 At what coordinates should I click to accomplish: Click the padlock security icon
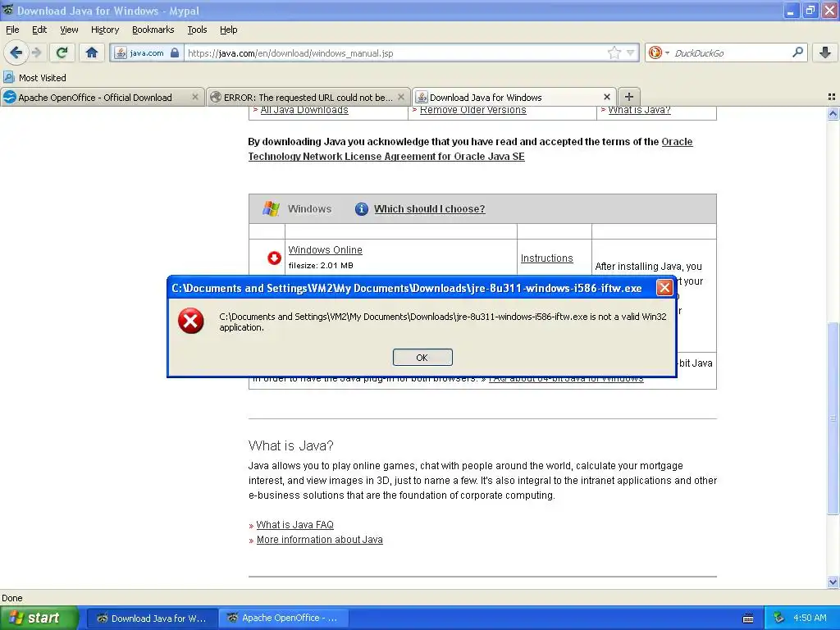click(x=175, y=52)
